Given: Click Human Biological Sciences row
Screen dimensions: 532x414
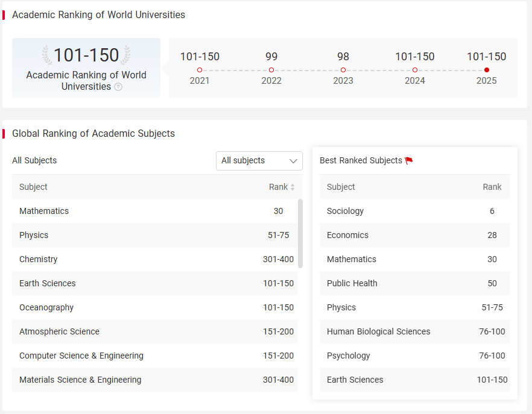Looking at the screenshot, I should (x=415, y=331).
